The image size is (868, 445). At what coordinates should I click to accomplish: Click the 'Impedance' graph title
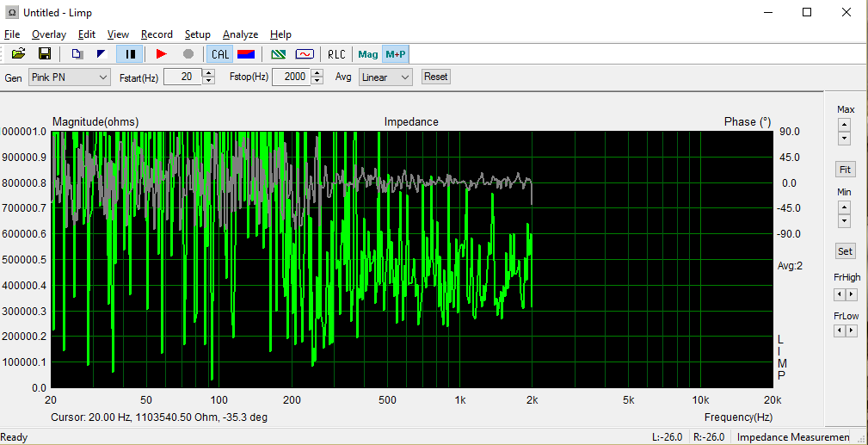click(x=411, y=122)
